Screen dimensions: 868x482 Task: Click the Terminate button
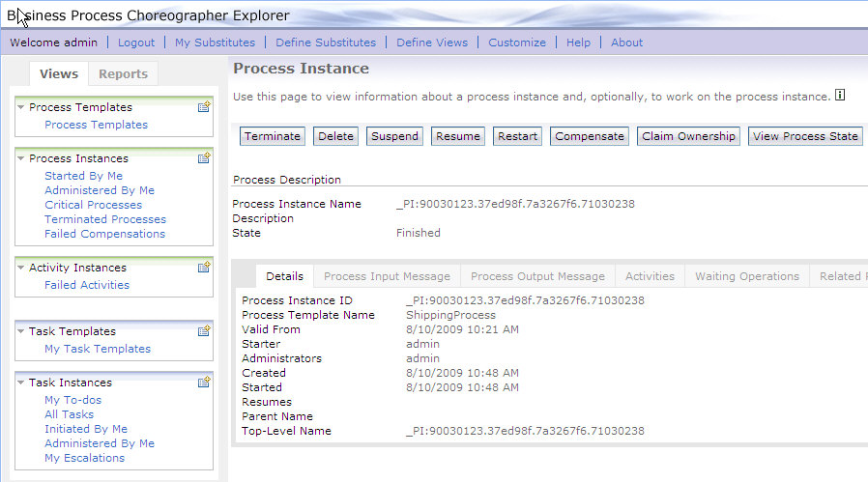point(273,136)
